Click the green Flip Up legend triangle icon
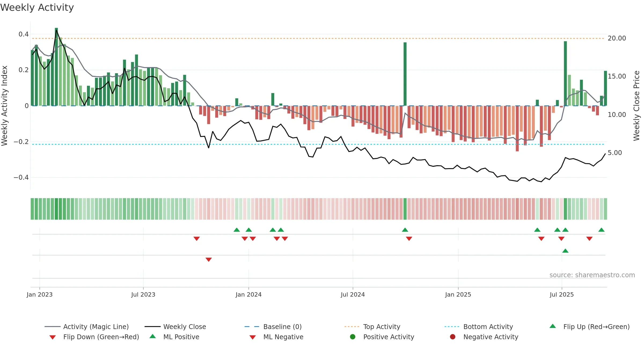This screenshot has width=644, height=362. [553, 326]
